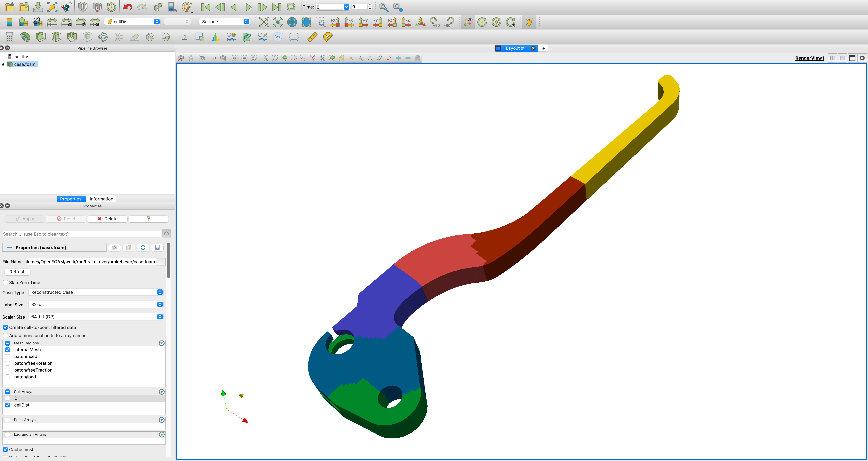Click the Play animation button
The width and height of the screenshot is (868, 461).
(x=248, y=7)
